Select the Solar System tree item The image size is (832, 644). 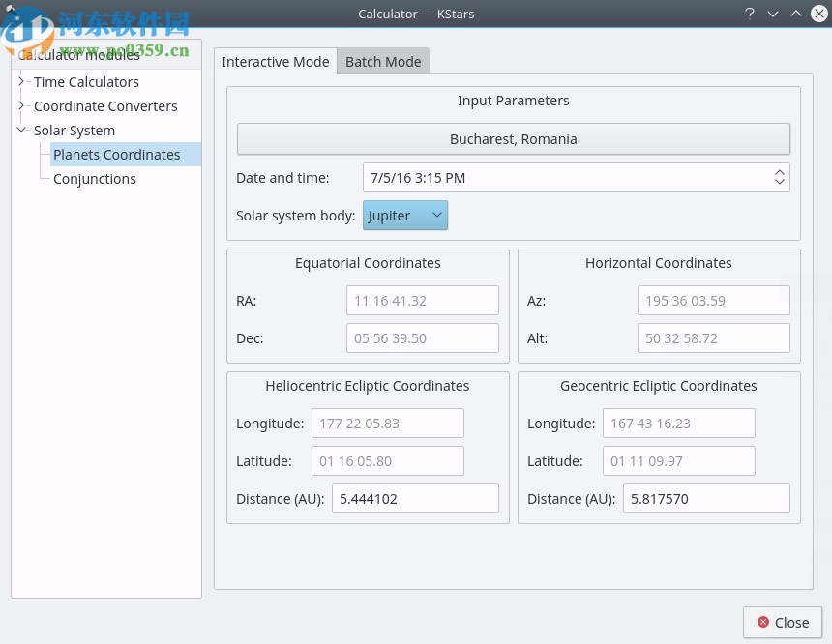(x=74, y=131)
